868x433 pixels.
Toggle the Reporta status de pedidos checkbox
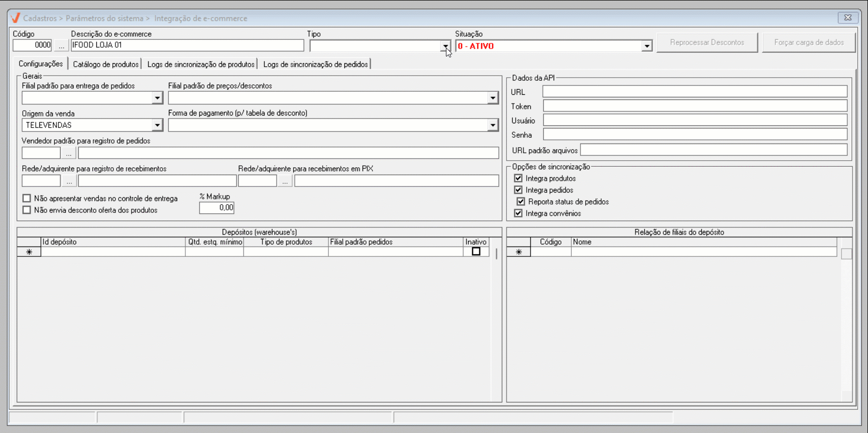(x=521, y=201)
